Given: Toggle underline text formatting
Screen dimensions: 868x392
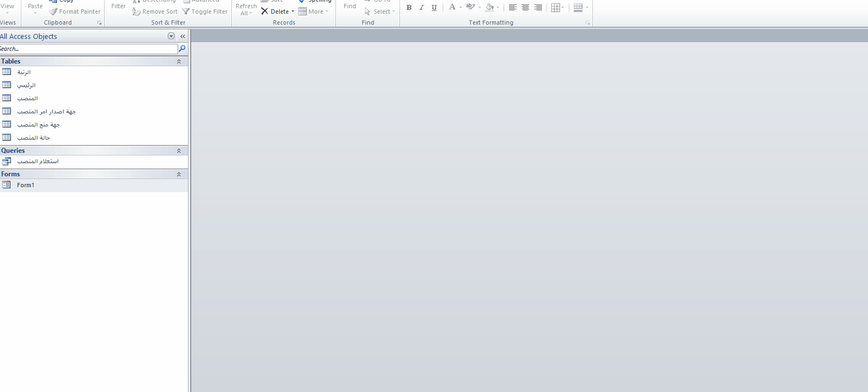Looking at the screenshot, I should point(434,8).
